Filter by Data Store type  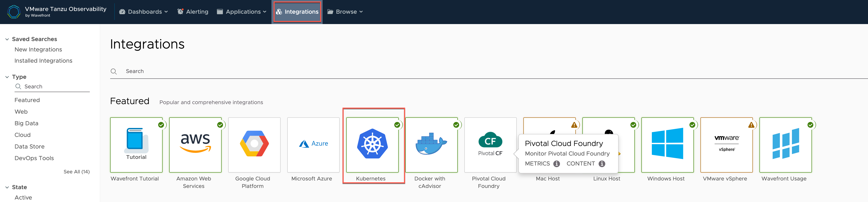29,147
